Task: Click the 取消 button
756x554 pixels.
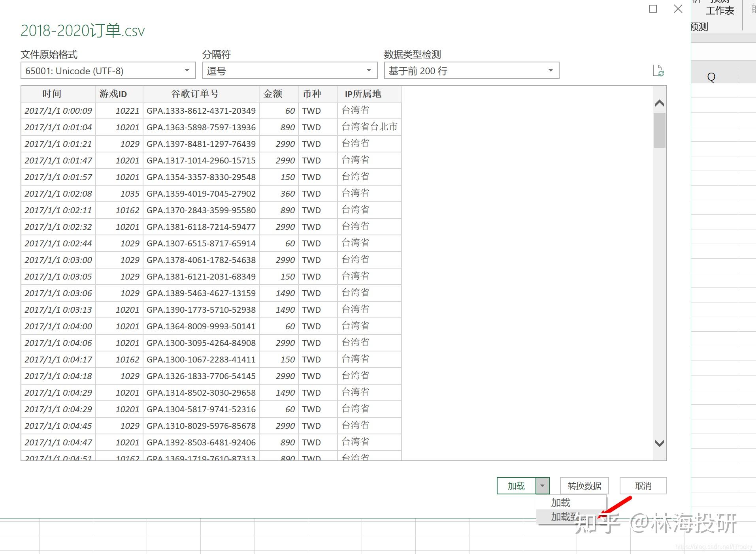Action: [x=643, y=486]
